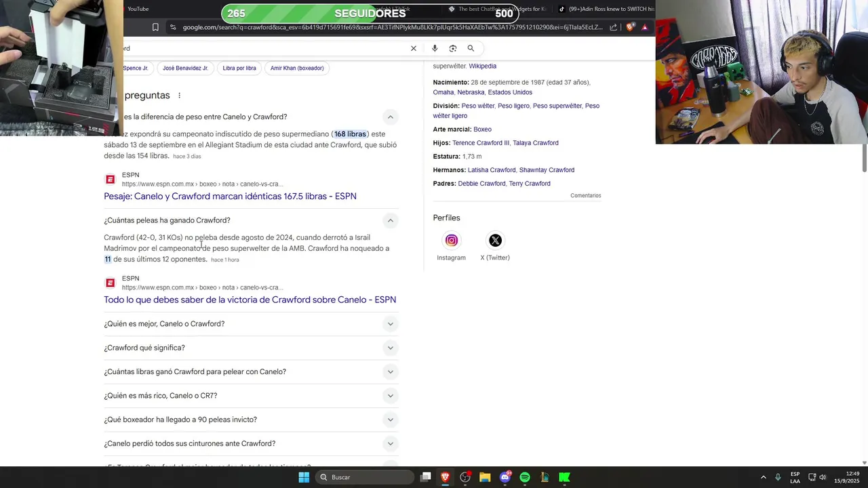
Task: Open 'Terence Crawford III' link
Action: tap(481, 143)
